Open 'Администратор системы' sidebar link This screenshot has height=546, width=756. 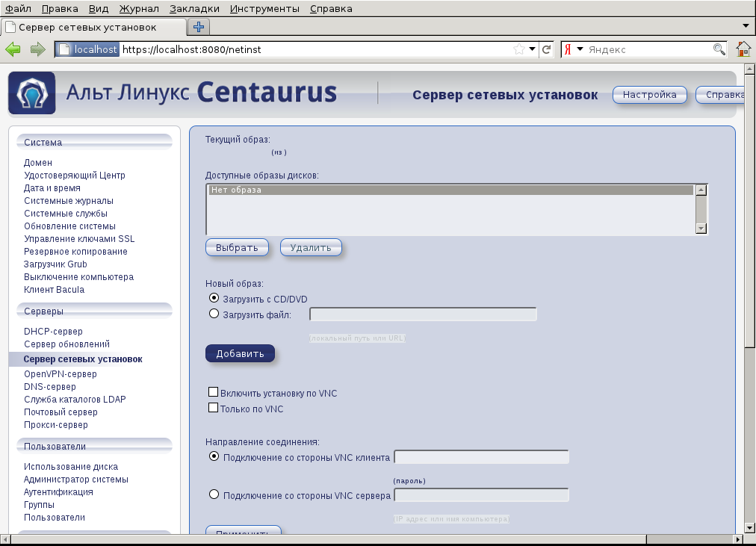click(76, 480)
